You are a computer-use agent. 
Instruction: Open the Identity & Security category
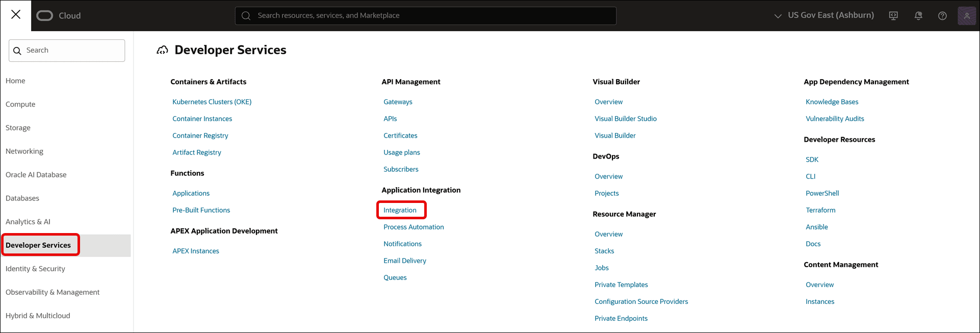click(35, 269)
